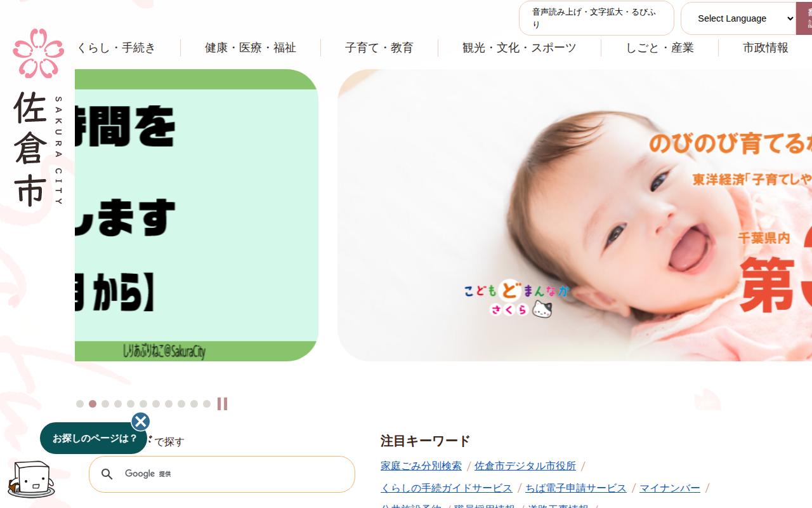Open the くらし・手続き menu
The height and width of the screenshot is (508, 812).
[115, 48]
